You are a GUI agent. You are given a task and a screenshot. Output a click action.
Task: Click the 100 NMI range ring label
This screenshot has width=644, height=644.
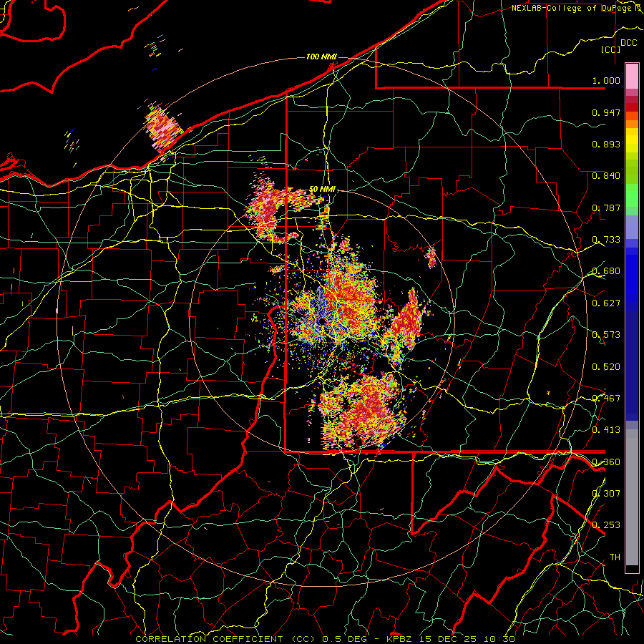coord(321,57)
